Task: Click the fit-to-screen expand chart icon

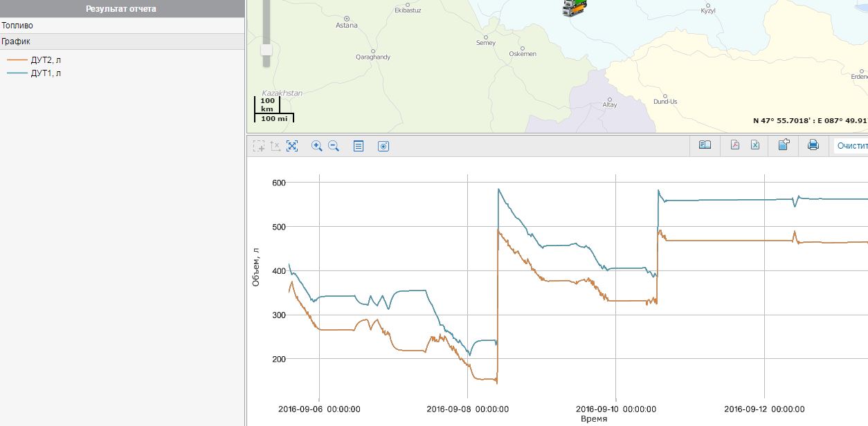Action: [x=292, y=146]
